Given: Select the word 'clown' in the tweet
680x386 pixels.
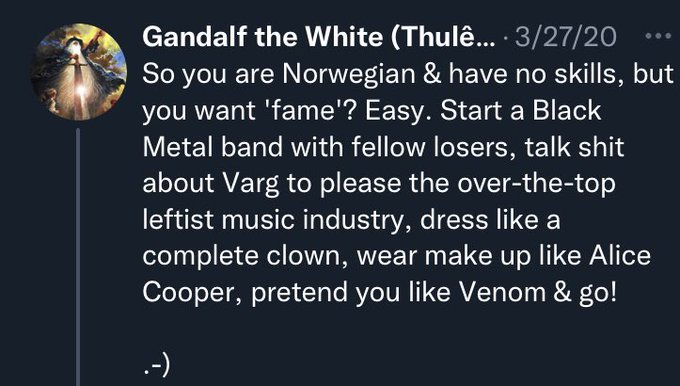Looking at the screenshot, I should 306,256.
